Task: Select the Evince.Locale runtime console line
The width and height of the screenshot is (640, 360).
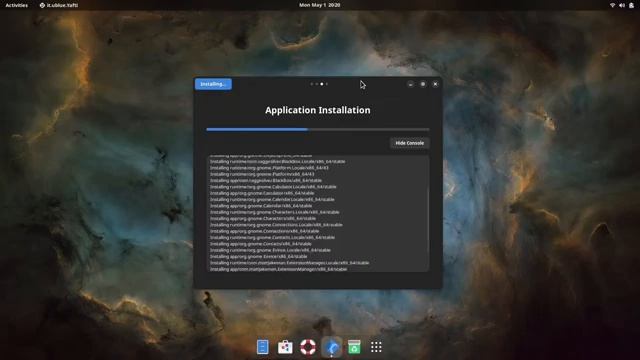Action: point(270,250)
